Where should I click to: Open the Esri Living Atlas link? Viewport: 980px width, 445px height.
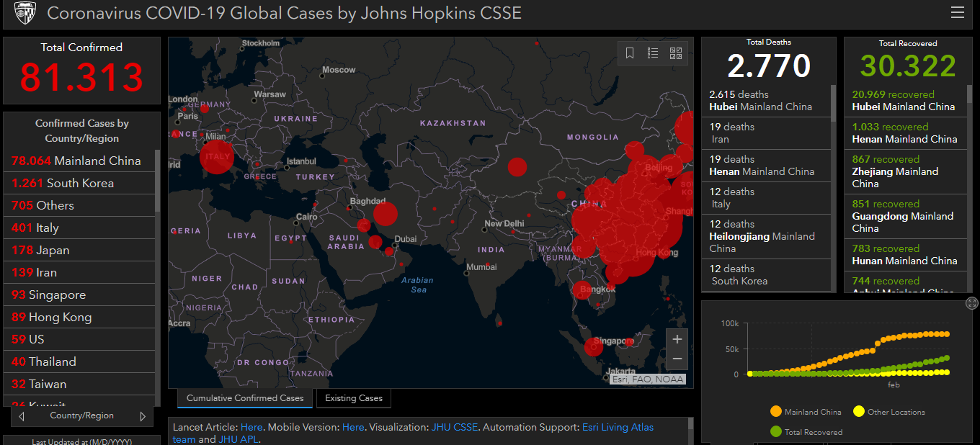[618, 427]
